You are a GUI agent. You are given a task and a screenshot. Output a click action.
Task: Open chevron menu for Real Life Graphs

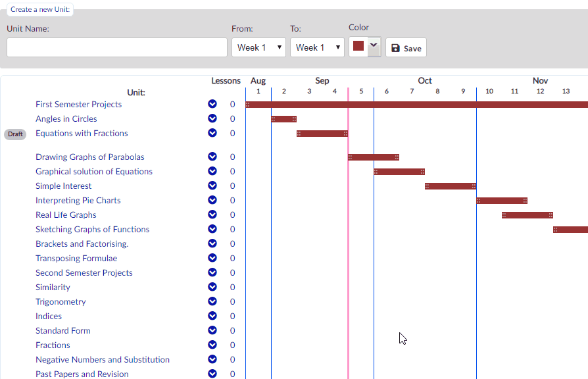[212, 215]
